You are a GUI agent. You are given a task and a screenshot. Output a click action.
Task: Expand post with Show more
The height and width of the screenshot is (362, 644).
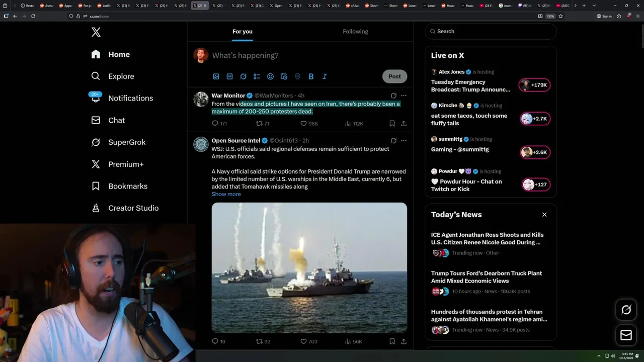coord(226,194)
